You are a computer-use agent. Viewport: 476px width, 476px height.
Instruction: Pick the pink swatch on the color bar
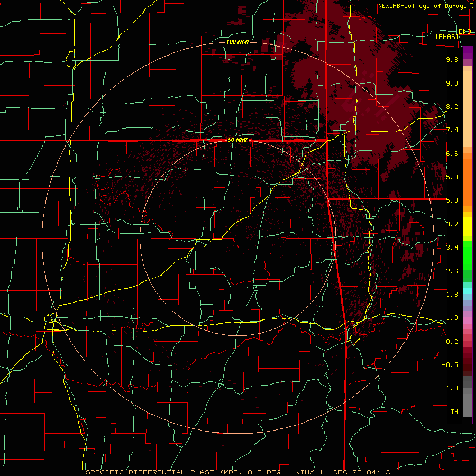pyautogui.click(x=467, y=321)
